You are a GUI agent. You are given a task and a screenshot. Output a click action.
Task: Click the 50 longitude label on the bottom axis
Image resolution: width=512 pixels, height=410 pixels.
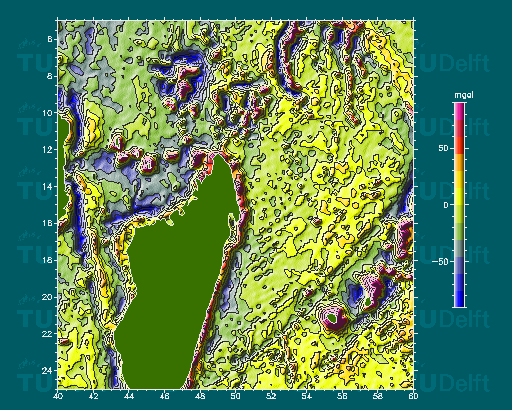236,396
